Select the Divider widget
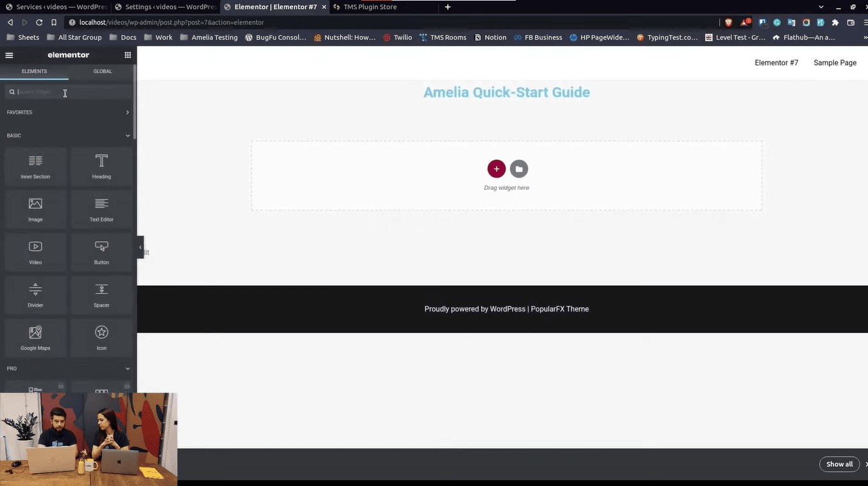 [x=35, y=296]
